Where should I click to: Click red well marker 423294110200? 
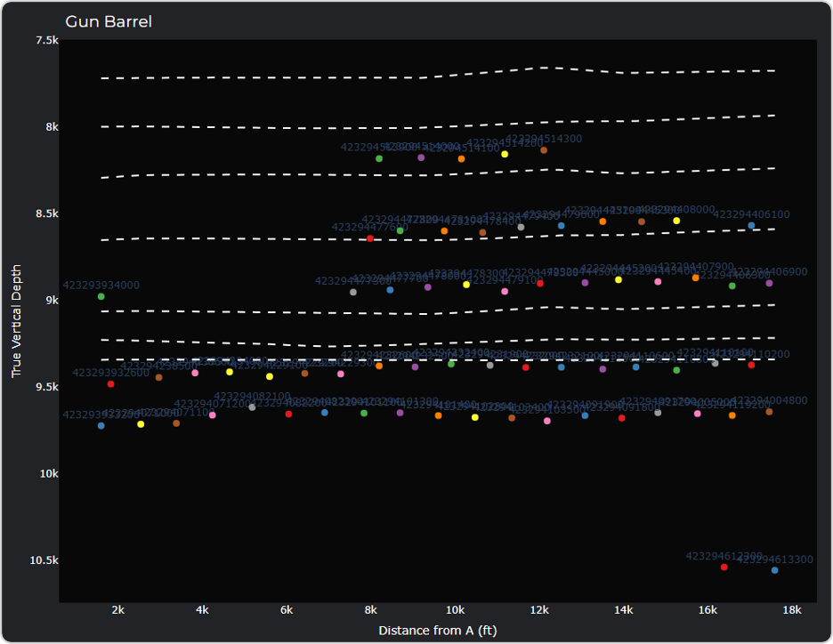tap(751, 365)
